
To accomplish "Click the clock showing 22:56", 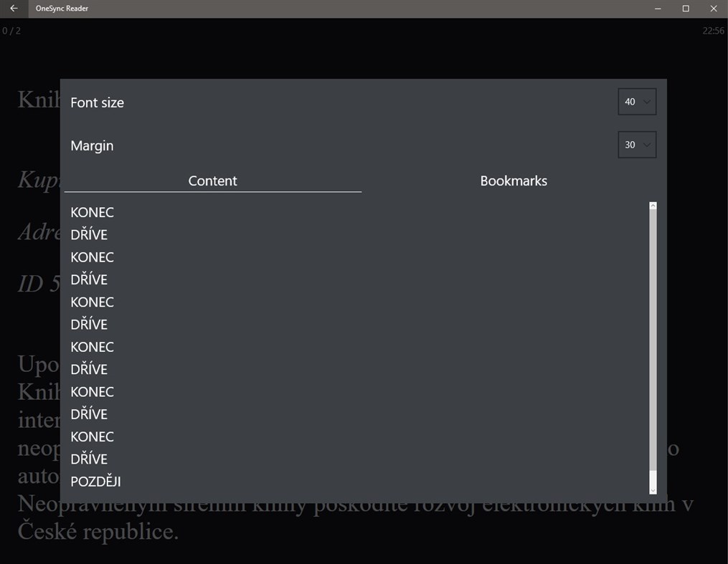I will coord(714,31).
